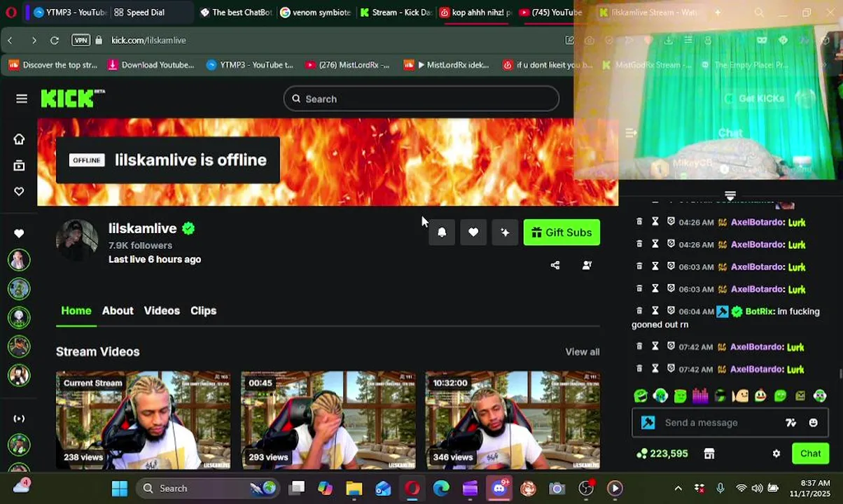This screenshot has height=504, width=843.
Task: Reload the Kick page
Action: coord(55,40)
